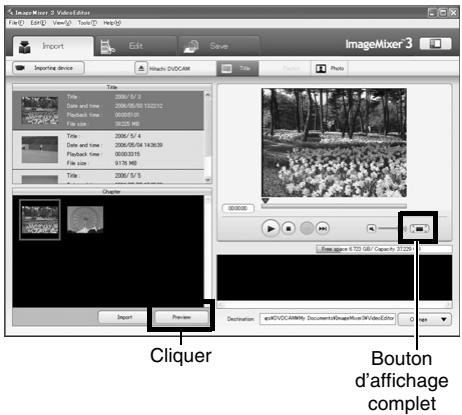Open the Help menu
Image resolution: width=462 pixels, height=415 pixels.
tap(112, 23)
